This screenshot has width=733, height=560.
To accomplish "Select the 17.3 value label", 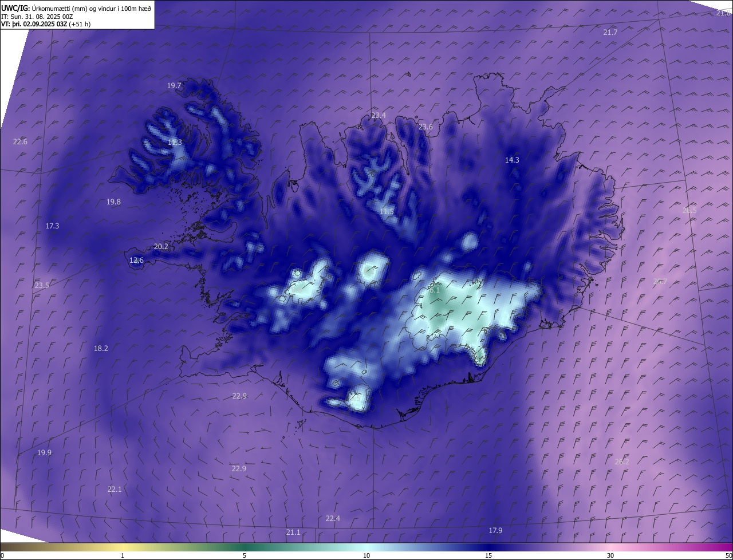I will tap(52, 226).
